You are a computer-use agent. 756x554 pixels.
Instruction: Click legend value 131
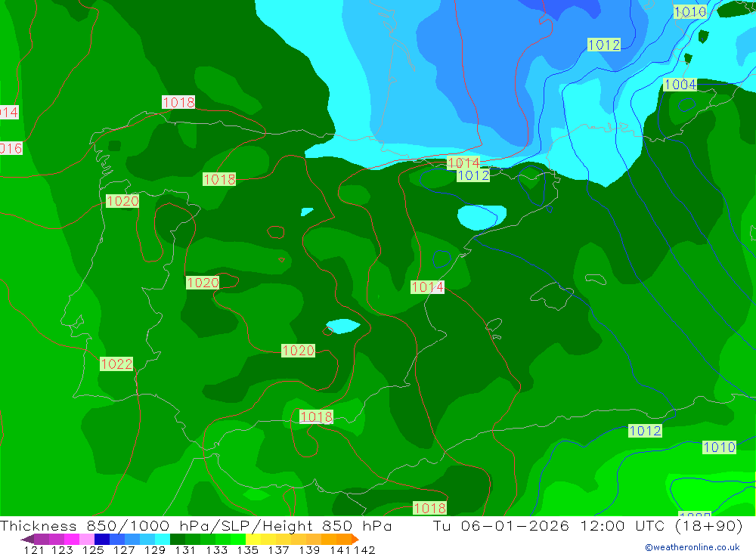(x=184, y=549)
